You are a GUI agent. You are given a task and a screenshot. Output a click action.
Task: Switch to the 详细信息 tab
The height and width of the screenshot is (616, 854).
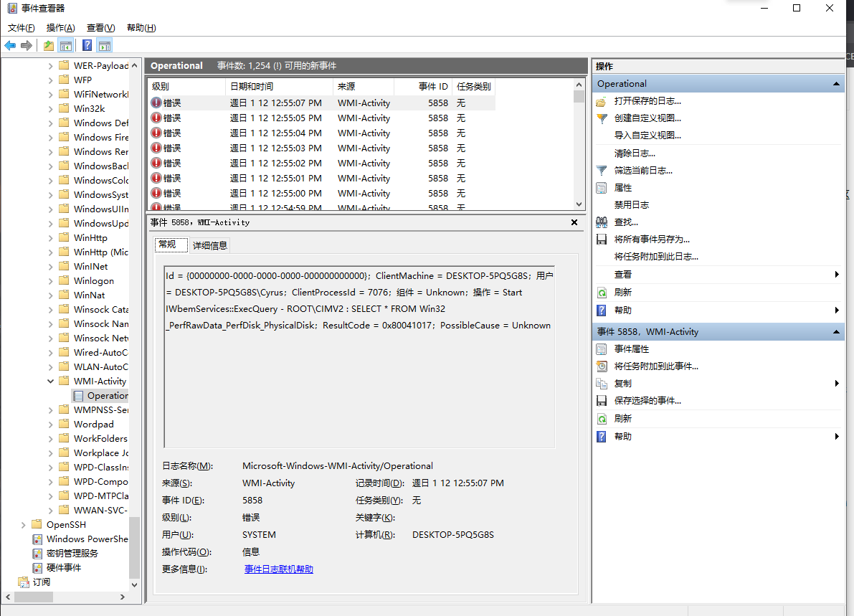point(210,245)
